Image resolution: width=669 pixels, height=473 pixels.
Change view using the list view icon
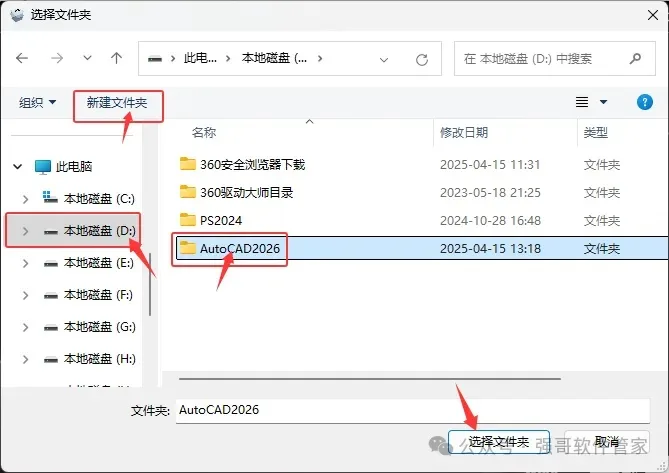click(582, 102)
